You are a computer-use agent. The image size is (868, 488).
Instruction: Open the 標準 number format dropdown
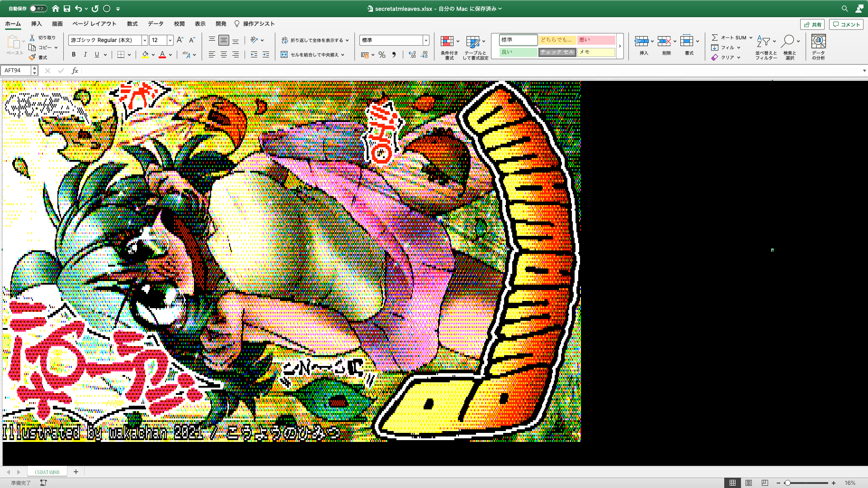(425, 40)
